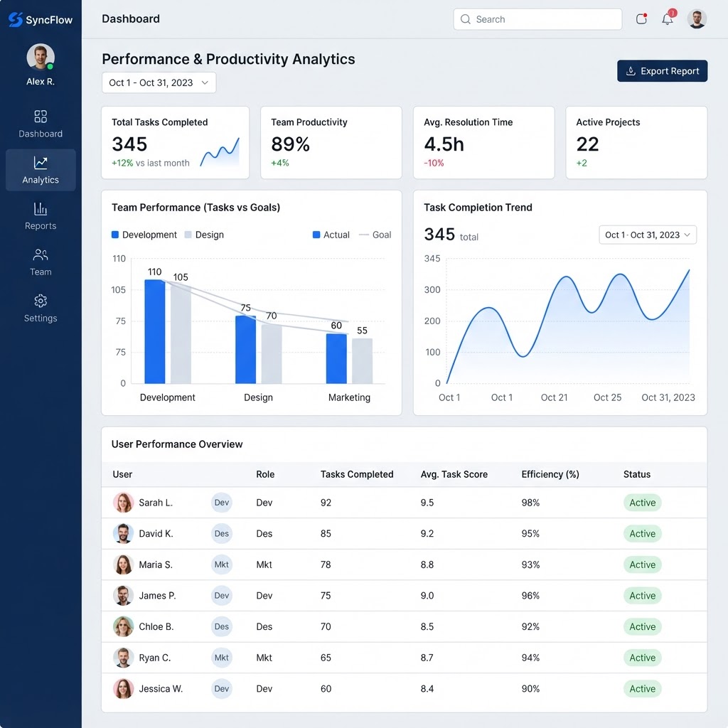Click the 98% efficiency cell
The width and height of the screenshot is (728, 728).
pos(530,503)
